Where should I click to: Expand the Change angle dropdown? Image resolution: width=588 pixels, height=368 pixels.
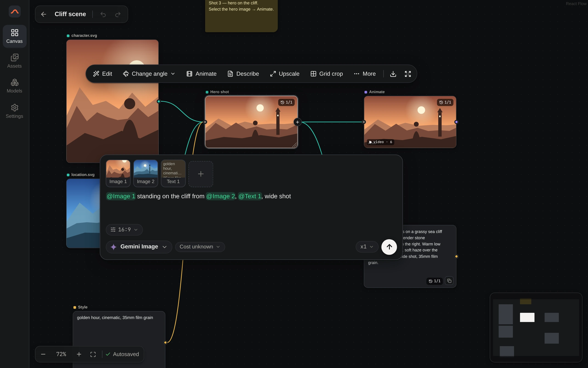pos(149,74)
